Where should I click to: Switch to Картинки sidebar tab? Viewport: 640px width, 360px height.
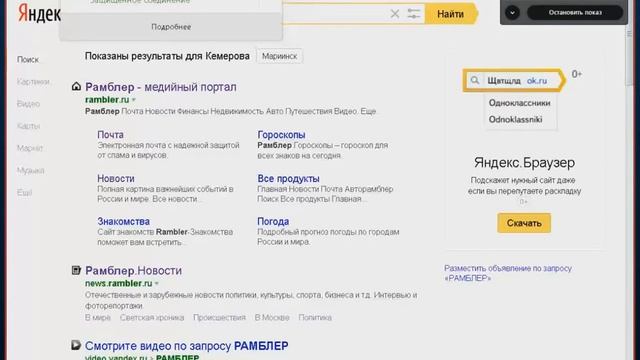(33, 82)
